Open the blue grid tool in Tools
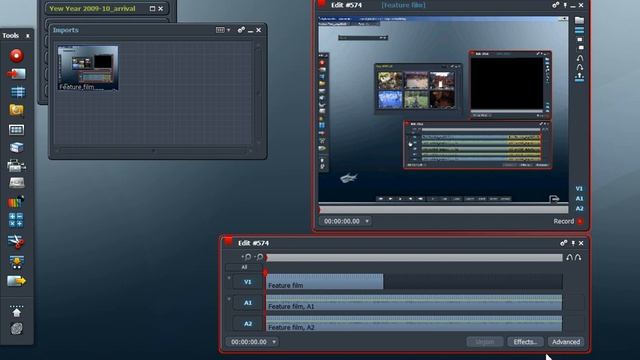 point(17,92)
